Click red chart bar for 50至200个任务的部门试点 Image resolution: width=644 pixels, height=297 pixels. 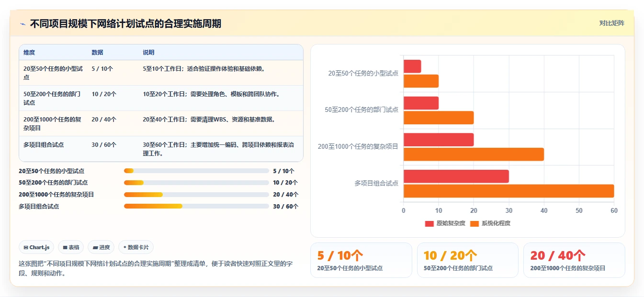point(421,103)
